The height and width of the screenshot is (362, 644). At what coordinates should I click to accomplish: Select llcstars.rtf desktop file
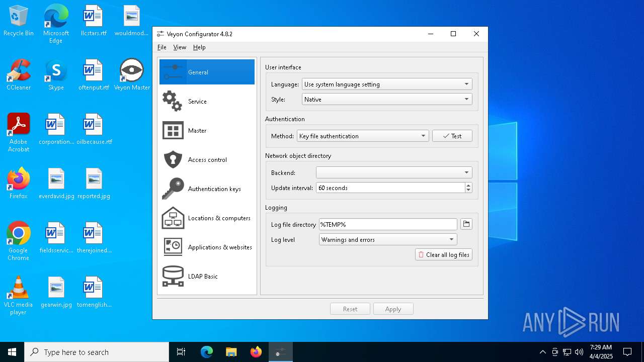pos(94,21)
